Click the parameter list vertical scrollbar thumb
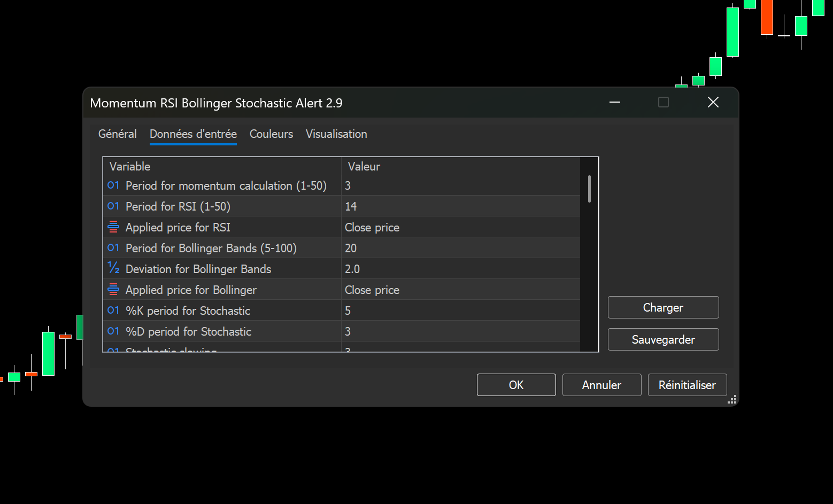 pyautogui.click(x=589, y=189)
